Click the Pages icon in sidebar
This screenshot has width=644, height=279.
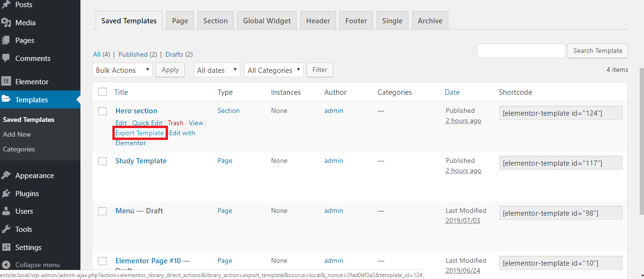pos(6,40)
